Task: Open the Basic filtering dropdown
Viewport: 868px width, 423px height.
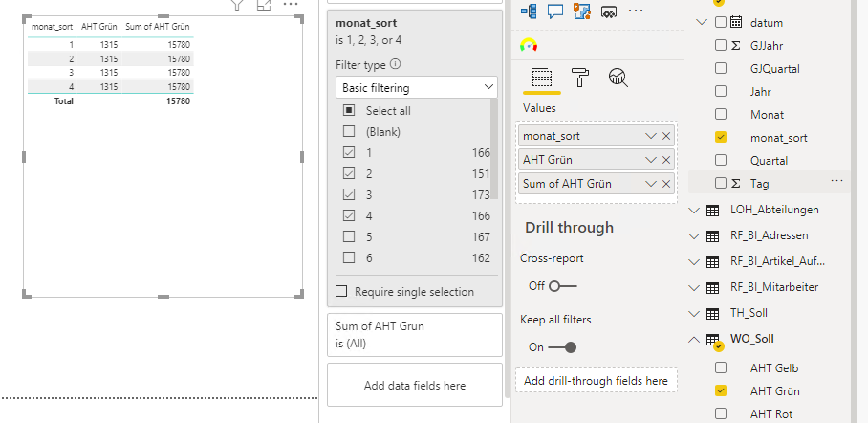Action: point(416,88)
